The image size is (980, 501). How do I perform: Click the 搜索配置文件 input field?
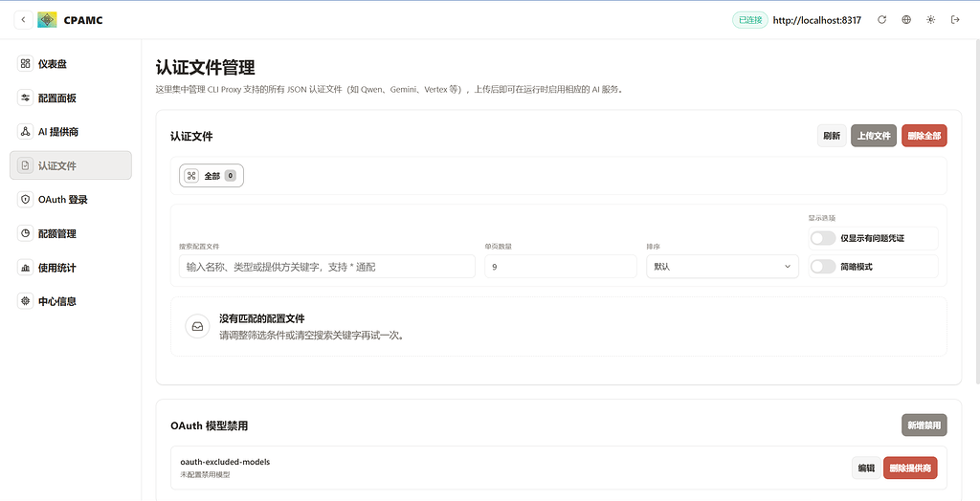(x=327, y=267)
